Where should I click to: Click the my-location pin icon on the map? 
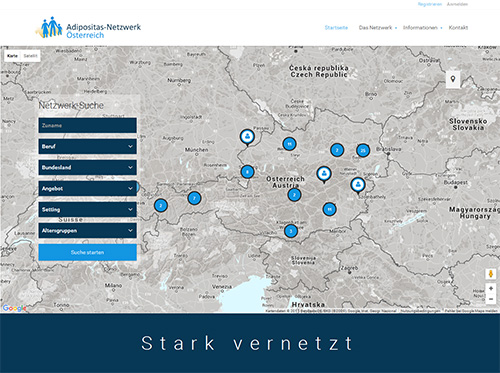453,79
